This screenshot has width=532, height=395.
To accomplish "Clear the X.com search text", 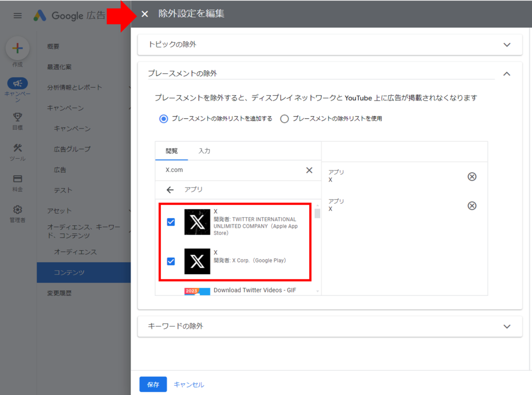I will coord(309,170).
